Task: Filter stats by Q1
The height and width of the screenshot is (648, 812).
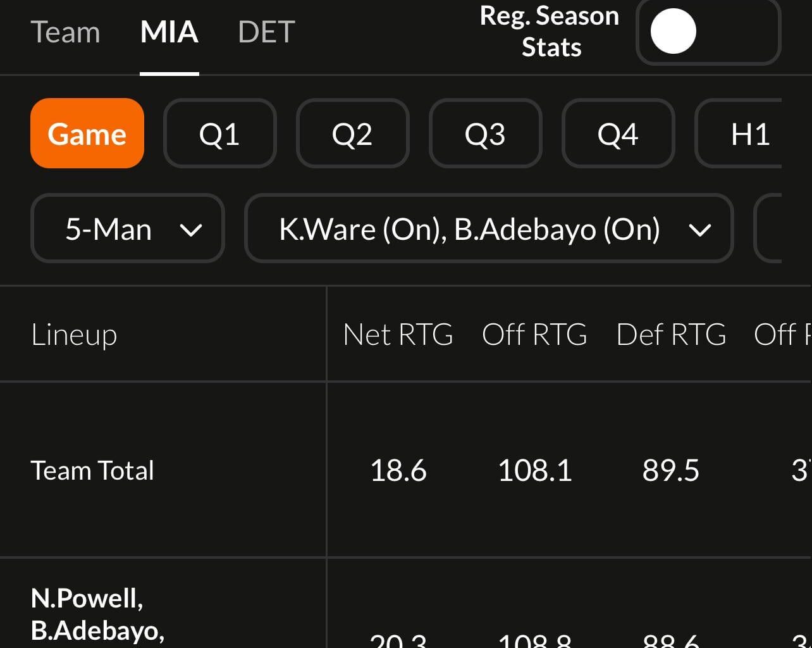Action: 220,134
